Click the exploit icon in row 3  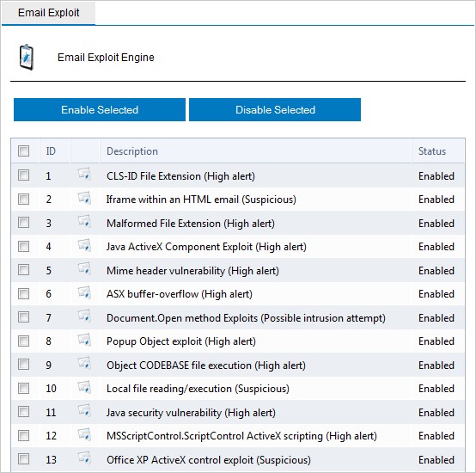[84, 221]
